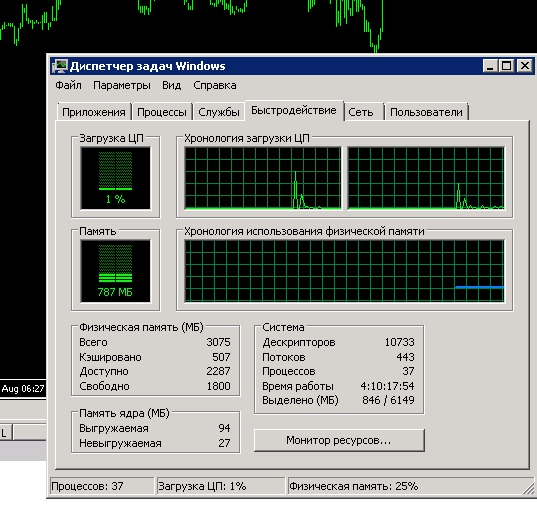Click the Всего value 3075

pyautogui.click(x=218, y=342)
